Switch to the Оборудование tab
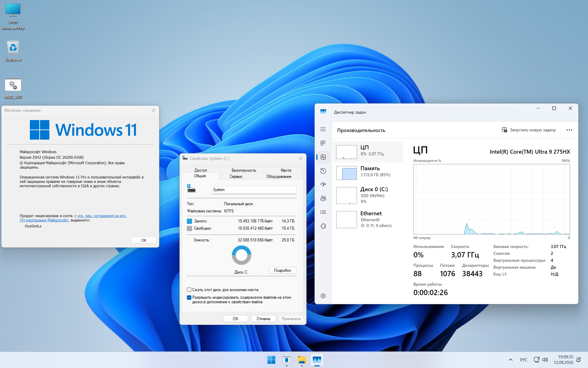 pyautogui.click(x=279, y=176)
